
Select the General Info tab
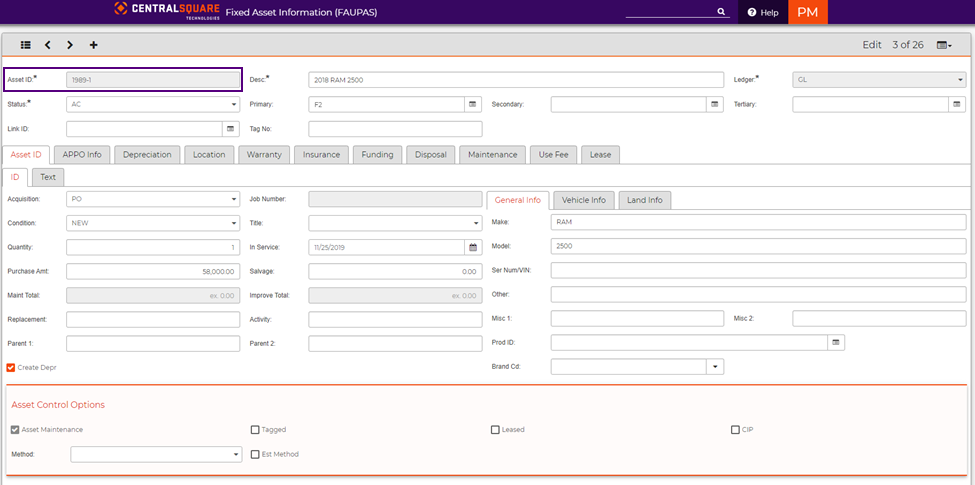click(517, 200)
